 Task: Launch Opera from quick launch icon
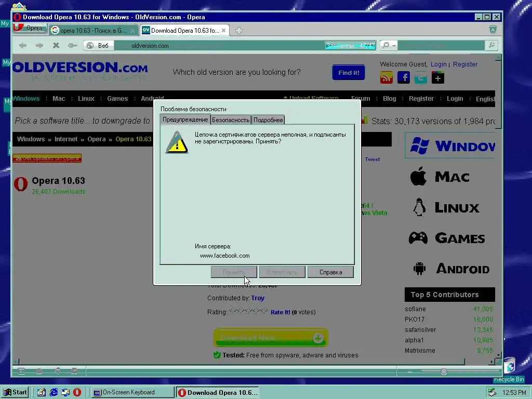click(77, 393)
